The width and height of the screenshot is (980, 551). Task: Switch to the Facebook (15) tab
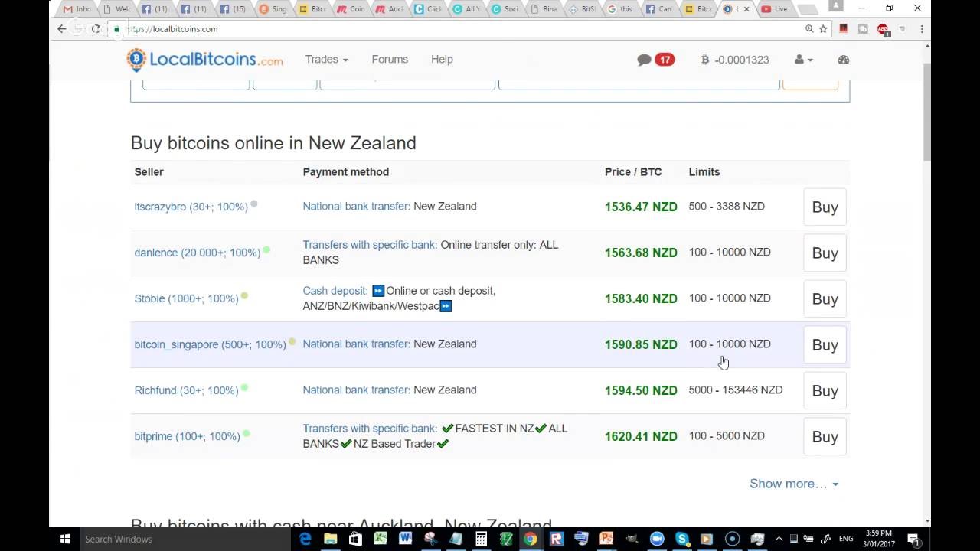[234, 9]
